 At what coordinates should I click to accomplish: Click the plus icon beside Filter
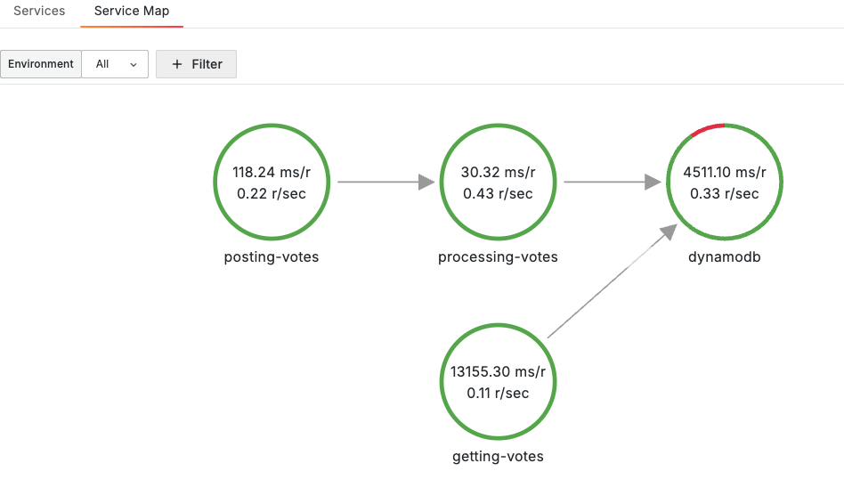pos(177,64)
